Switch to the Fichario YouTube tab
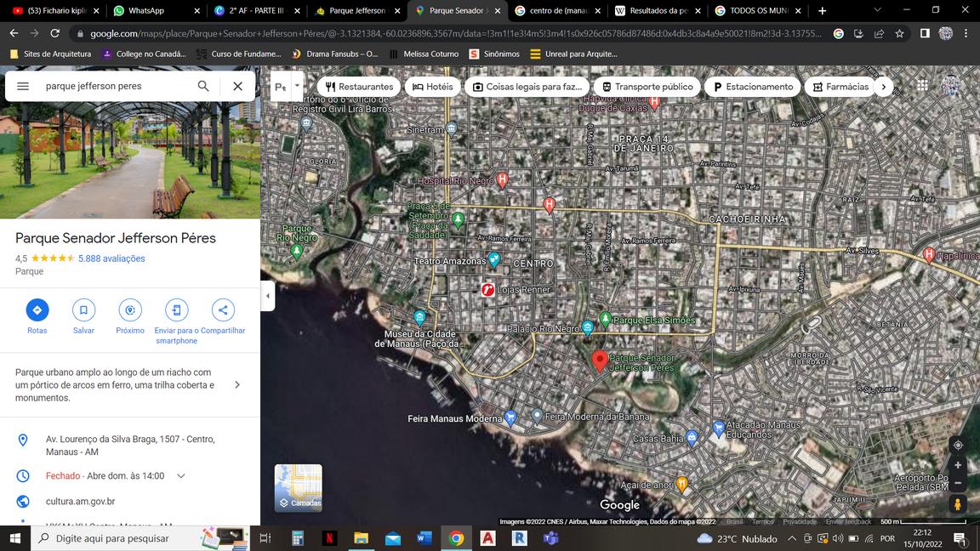 point(56,10)
